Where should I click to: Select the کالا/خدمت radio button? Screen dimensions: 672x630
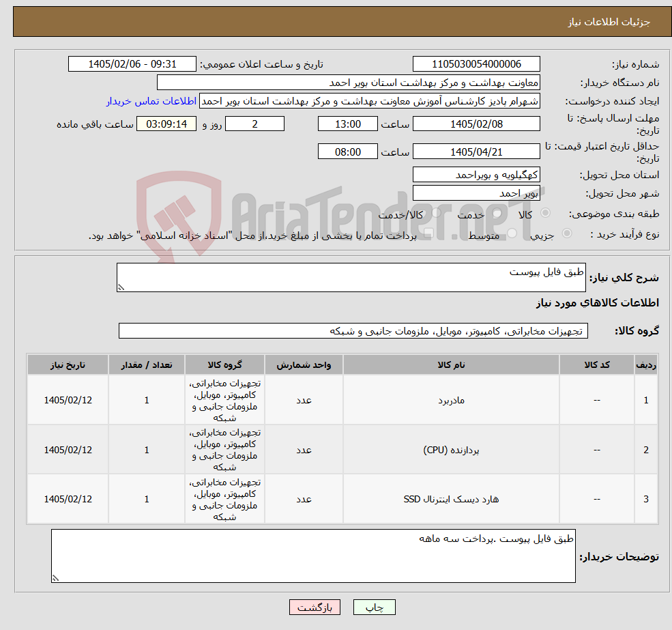coord(436,213)
